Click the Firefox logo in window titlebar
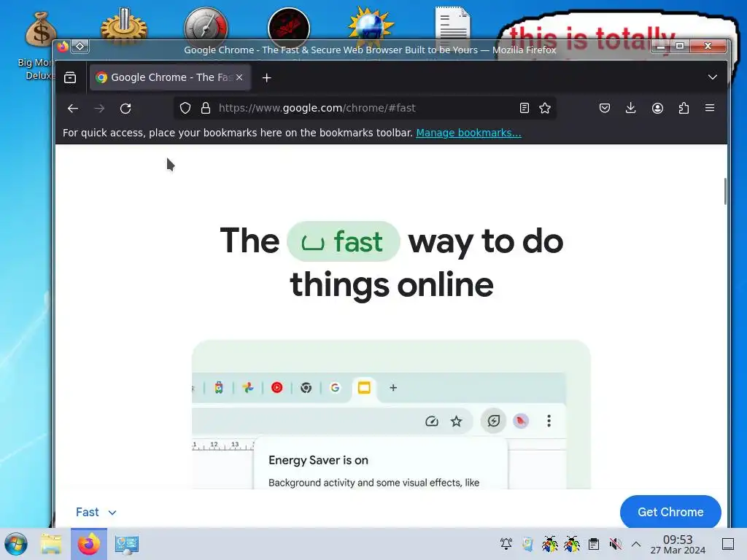Viewport: 747px width, 560px height. (63, 46)
